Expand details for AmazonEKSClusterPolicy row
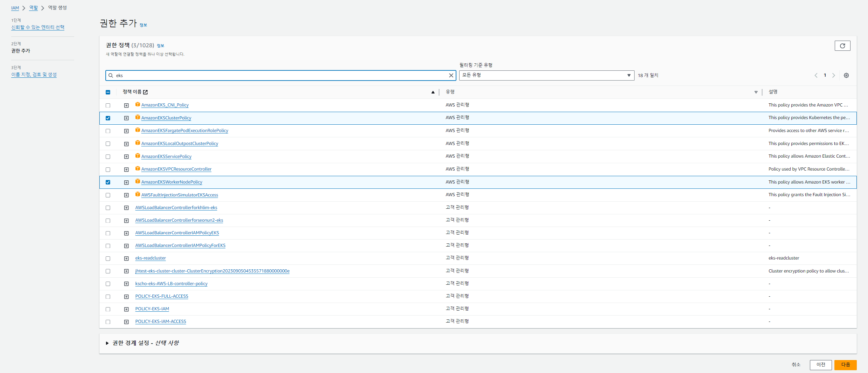 click(126, 118)
